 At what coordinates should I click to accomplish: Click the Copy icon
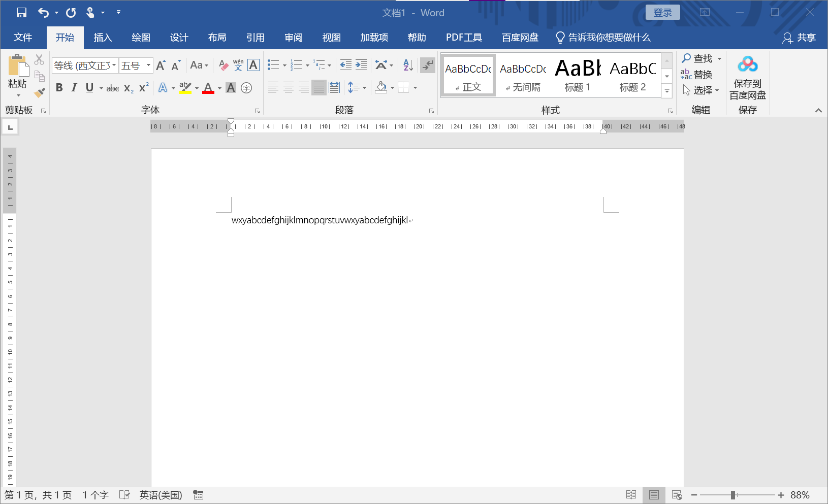click(39, 76)
